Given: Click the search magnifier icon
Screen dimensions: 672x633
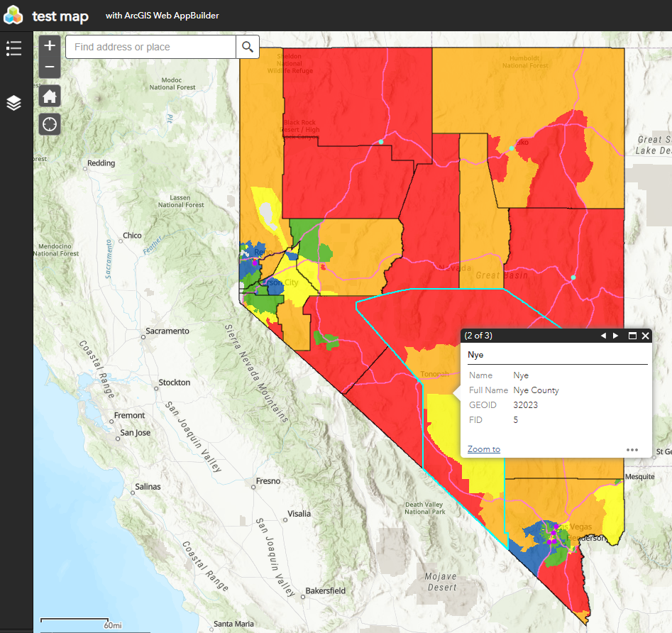Looking at the screenshot, I should tap(247, 46).
